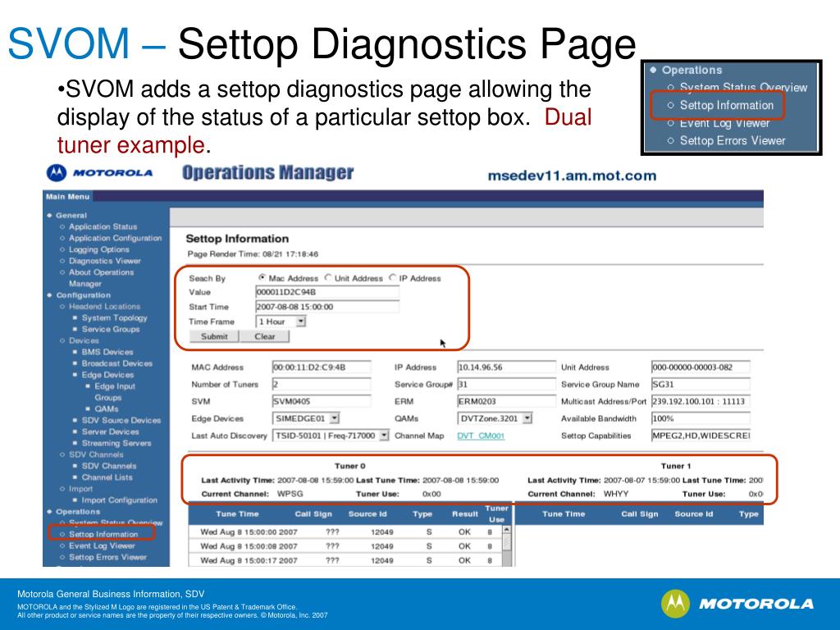Click the MAC Address field 00:00:11:D2:C9:4B
840x630 pixels.
(322, 367)
